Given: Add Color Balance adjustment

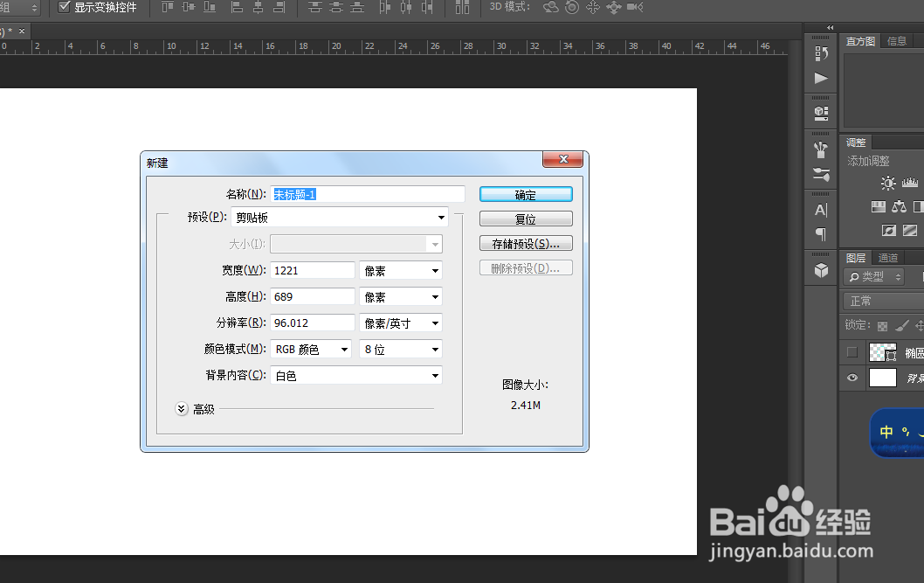Looking at the screenshot, I should click(x=900, y=206).
